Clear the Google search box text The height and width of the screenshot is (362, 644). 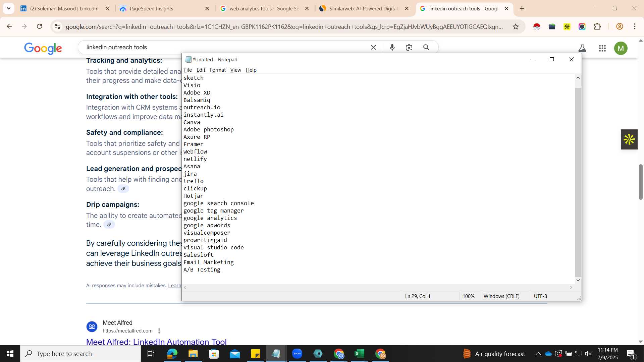click(x=373, y=47)
